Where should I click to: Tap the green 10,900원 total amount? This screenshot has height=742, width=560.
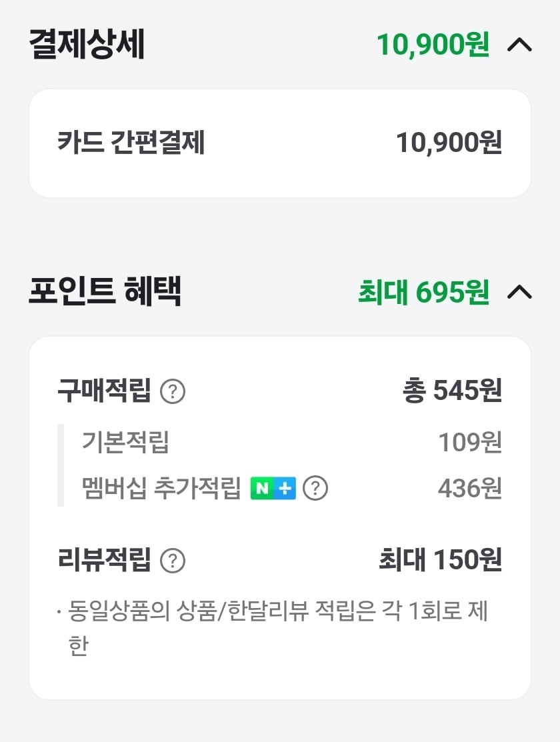pos(433,45)
